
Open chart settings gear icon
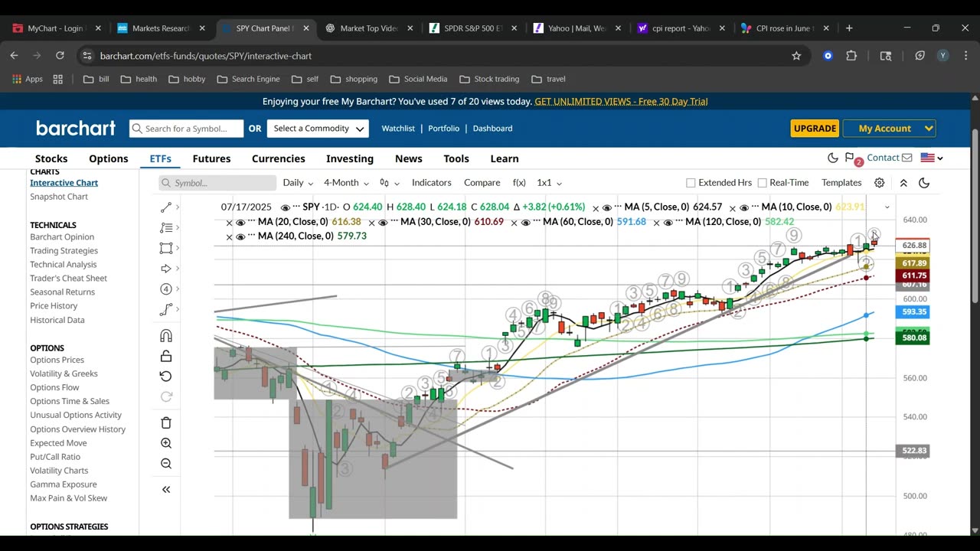click(880, 183)
